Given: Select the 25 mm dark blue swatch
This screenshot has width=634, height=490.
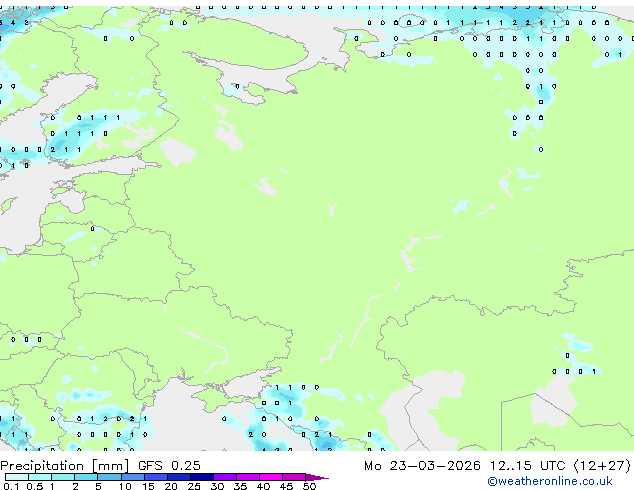Looking at the screenshot, I should [205, 477].
